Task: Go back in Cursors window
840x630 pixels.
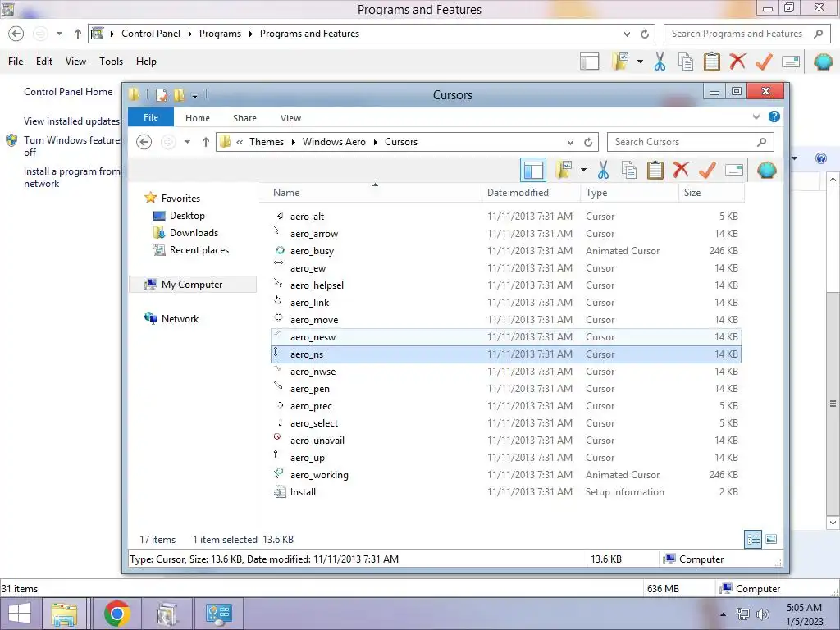Action: (144, 142)
